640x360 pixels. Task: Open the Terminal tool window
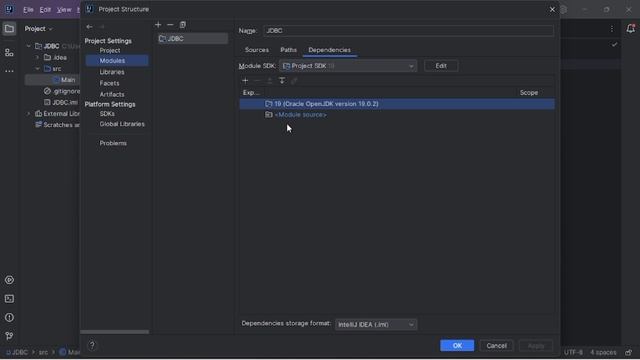pyautogui.click(x=9, y=299)
